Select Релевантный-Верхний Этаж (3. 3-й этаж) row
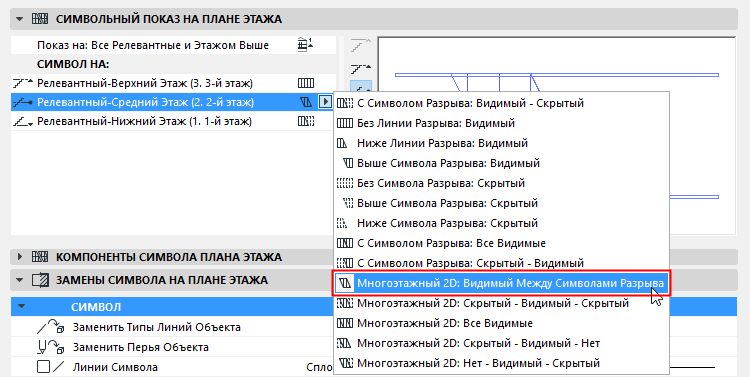750x377 pixels. coord(173,83)
